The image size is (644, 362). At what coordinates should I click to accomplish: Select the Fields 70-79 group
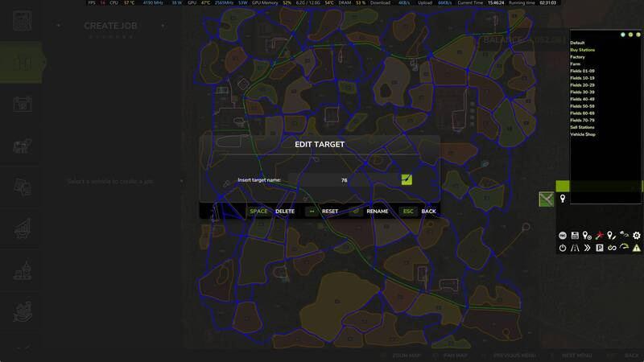click(582, 120)
